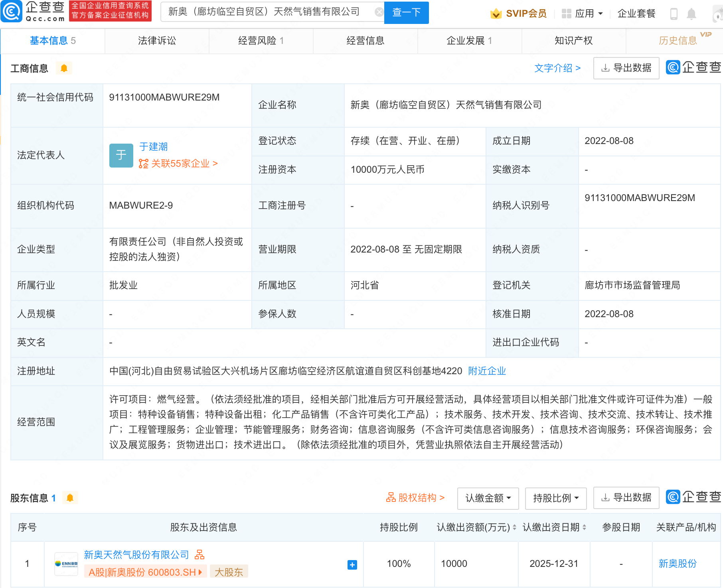723x588 pixels.
Task: Open the 应用 dropdown menu
Action: click(x=582, y=14)
